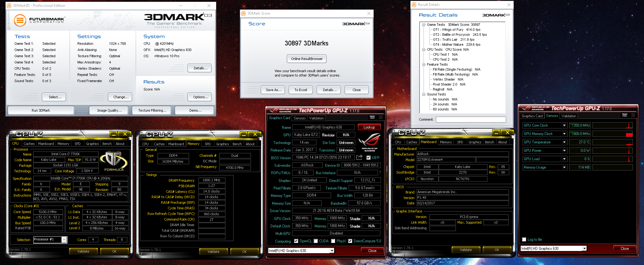This screenshot has width=644, height=265.
Task: Click 3DMark03 window title bar icon
Action: pos(9,5)
